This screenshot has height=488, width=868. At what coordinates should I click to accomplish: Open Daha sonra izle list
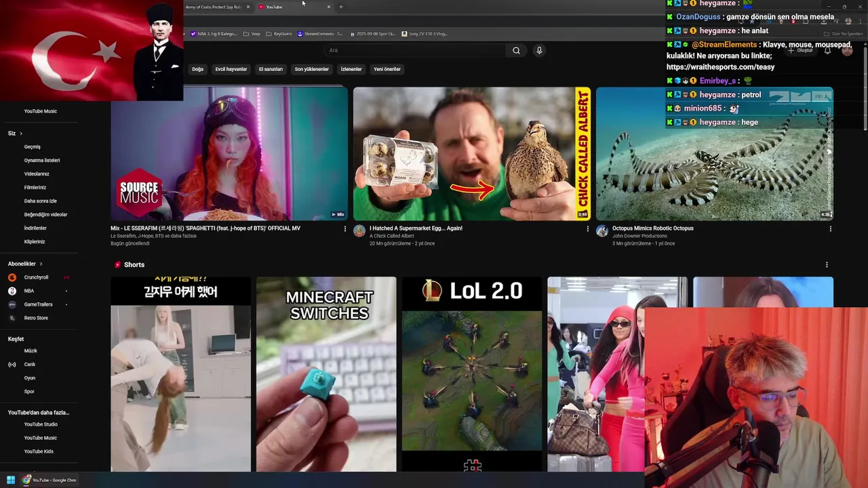pyautogui.click(x=41, y=201)
